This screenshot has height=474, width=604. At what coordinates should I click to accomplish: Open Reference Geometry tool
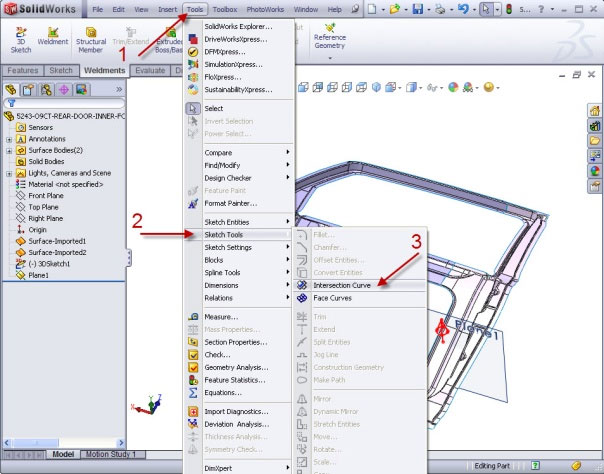click(330, 37)
